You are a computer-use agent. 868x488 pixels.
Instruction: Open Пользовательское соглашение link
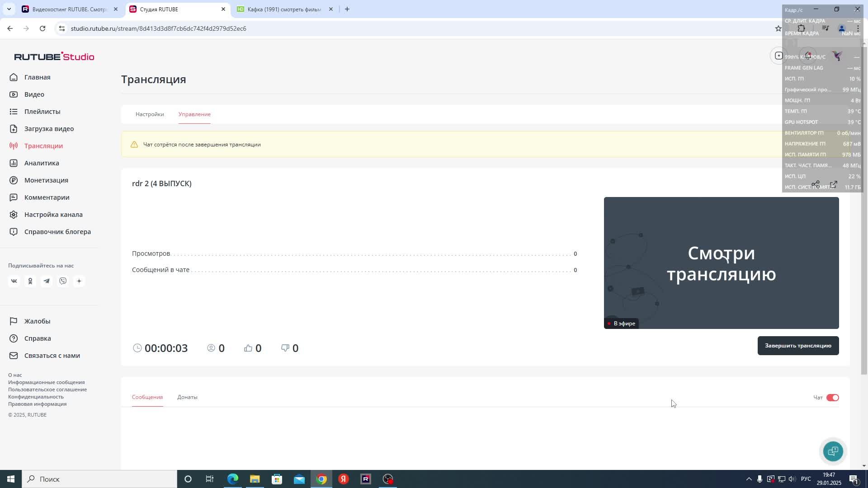click(x=47, y=389)
